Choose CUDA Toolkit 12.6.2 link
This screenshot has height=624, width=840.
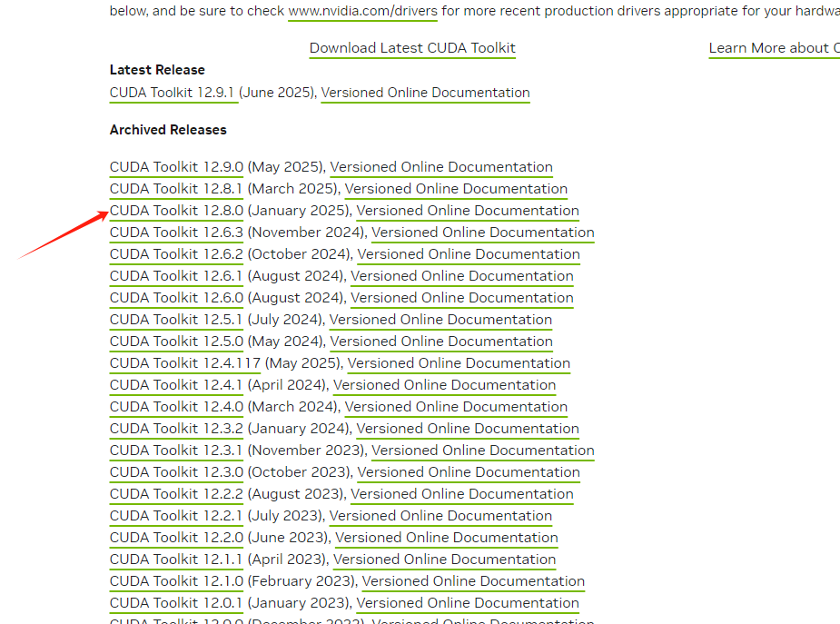pos(176,254)
